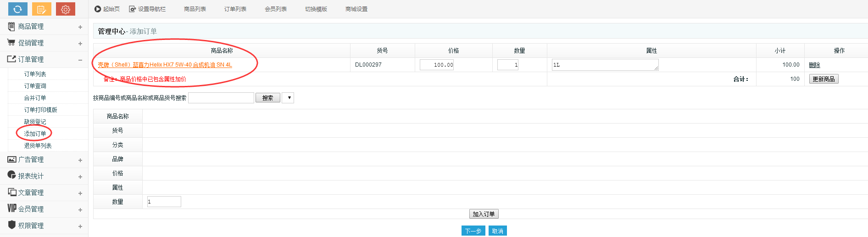The height and width of the screenshot is (237, 868).
Task: Click the 报表统计 pie chart icon
Action: point(12,175)
